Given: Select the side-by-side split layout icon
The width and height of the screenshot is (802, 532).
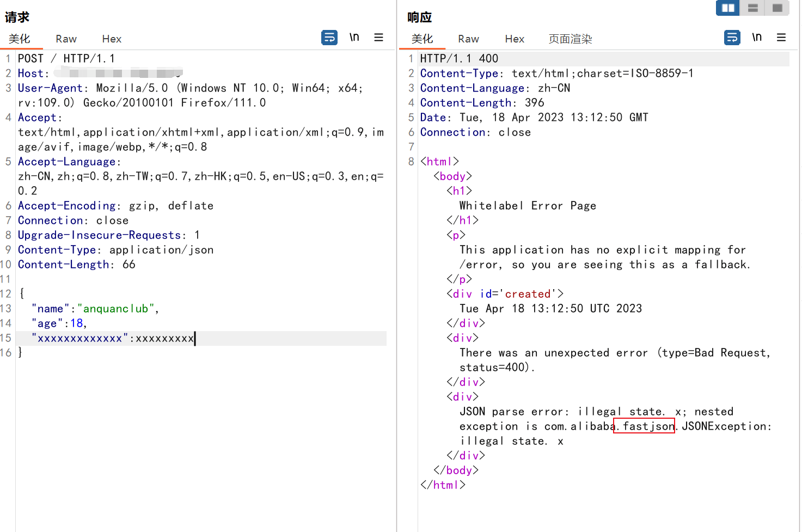Looking at the screenshot, I should pos(727,8).
